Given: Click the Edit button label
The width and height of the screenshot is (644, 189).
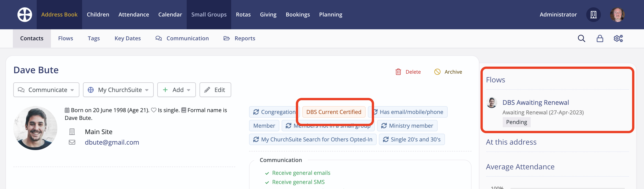Looking at the screenshot, I should [219, 90].
